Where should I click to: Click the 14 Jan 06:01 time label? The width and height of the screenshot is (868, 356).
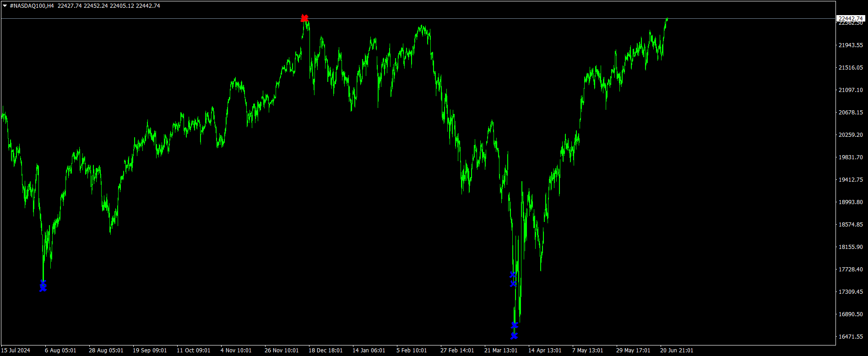click(369, 351)
